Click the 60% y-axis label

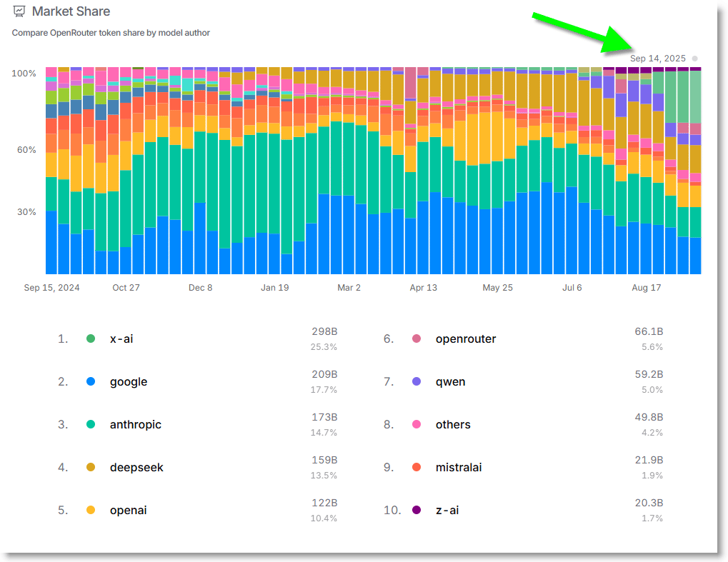[26, 150]
